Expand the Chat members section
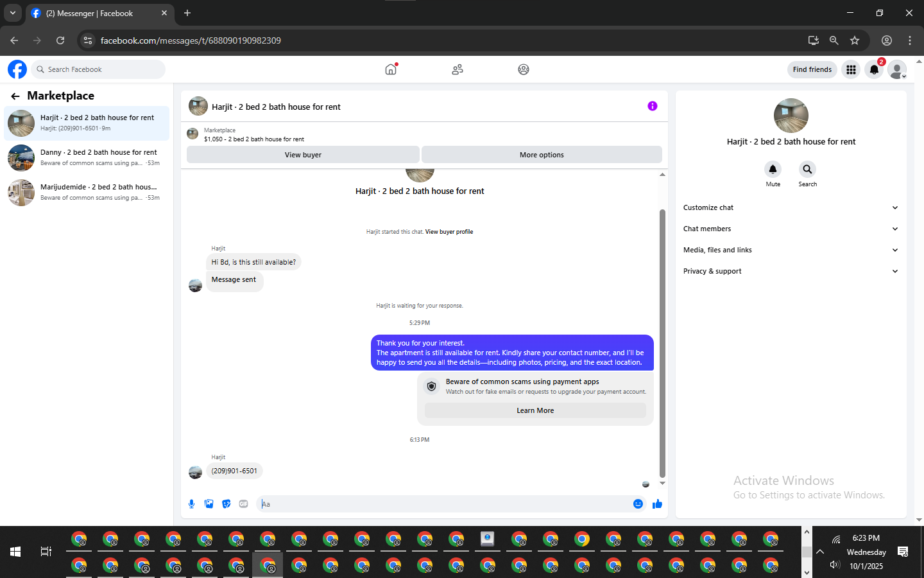This screenshot has width=924, height=578. [791, 229]
